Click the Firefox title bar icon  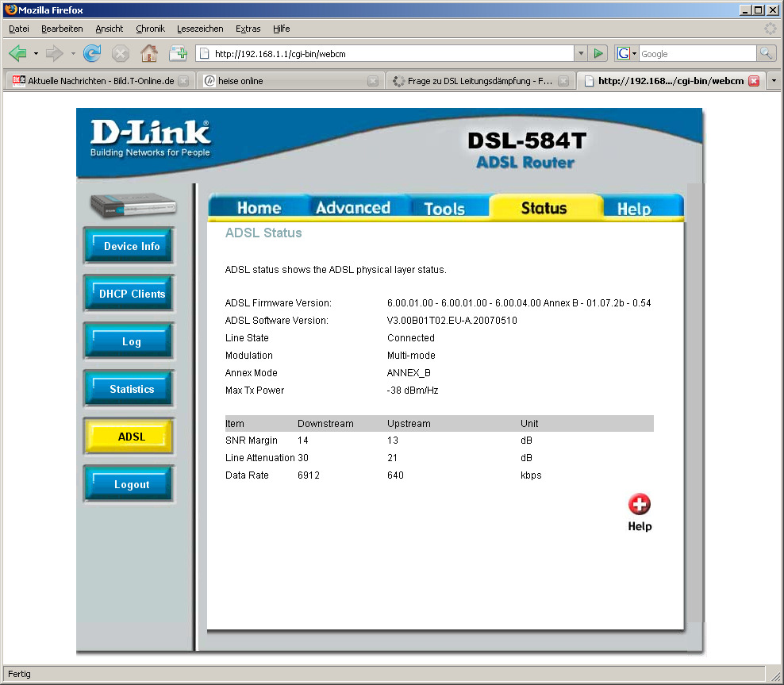10,10
